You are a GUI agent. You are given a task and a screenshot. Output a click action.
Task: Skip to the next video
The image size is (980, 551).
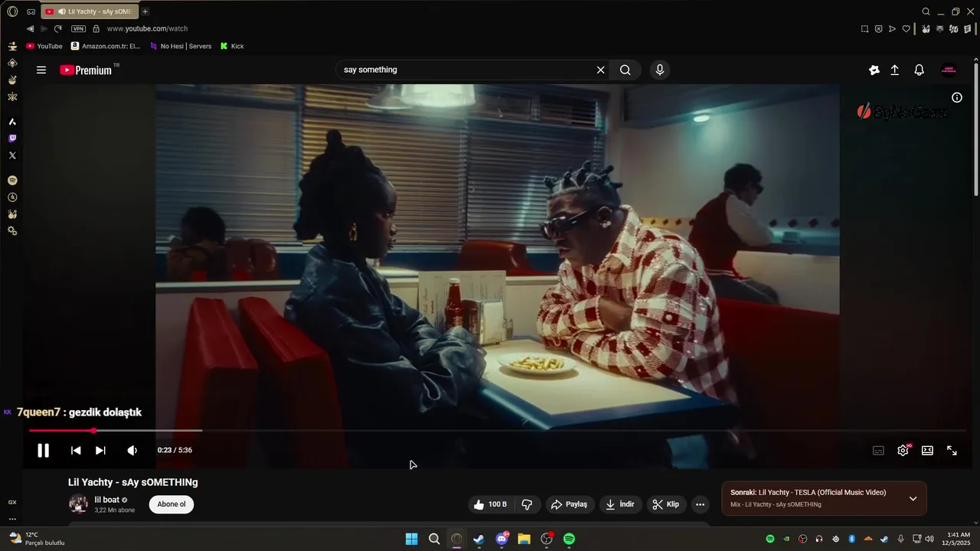pos(100,451)
